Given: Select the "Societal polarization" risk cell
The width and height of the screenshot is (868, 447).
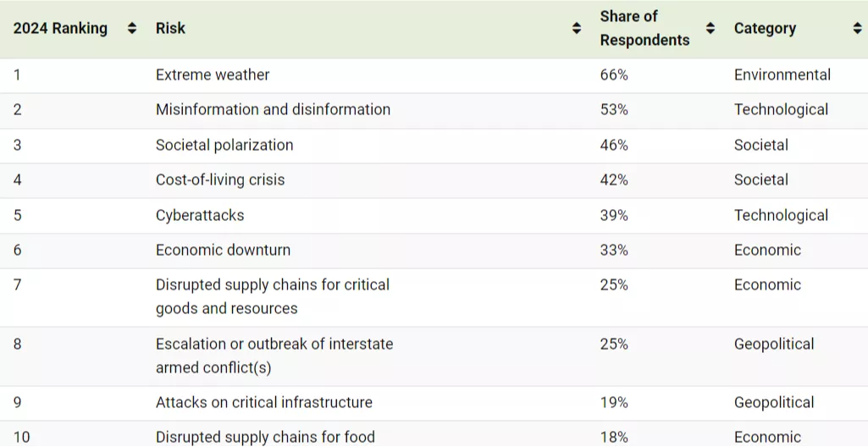Looking at the screenshot, I should tap(224, 146).
